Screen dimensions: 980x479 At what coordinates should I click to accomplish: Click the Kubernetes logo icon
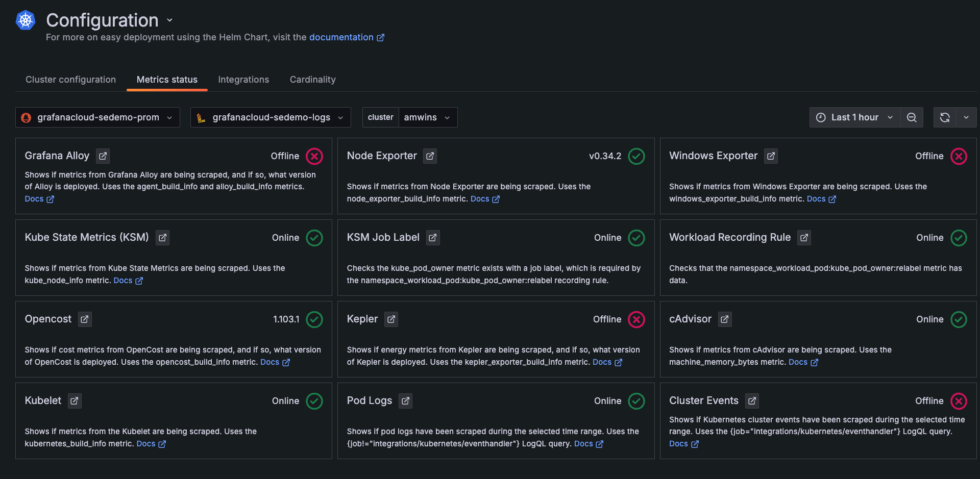pyautogui.click(x=26, y=20)
